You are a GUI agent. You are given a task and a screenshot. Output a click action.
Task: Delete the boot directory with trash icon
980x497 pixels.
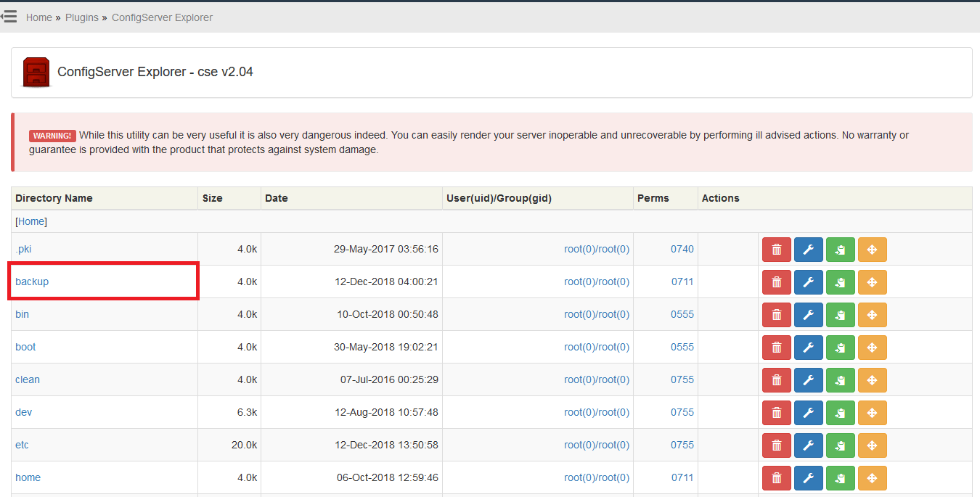(777, 348)
